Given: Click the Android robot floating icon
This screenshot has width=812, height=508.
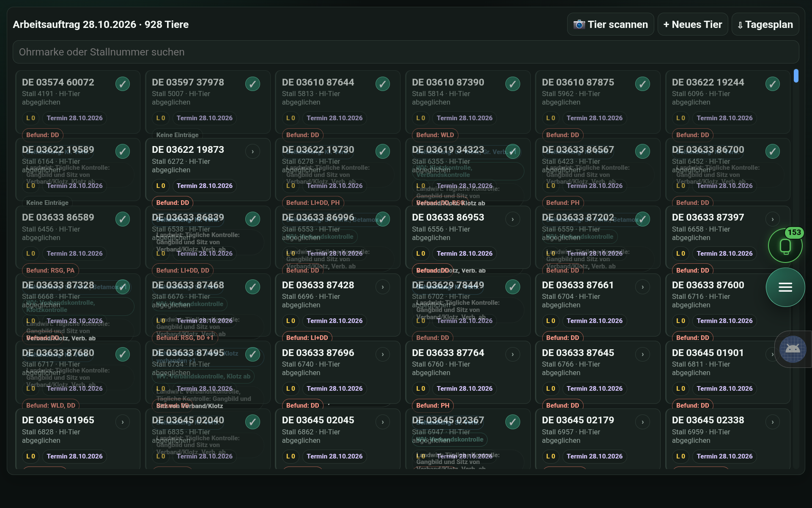Looking at the screenshot, I should (x=793, y=349).
